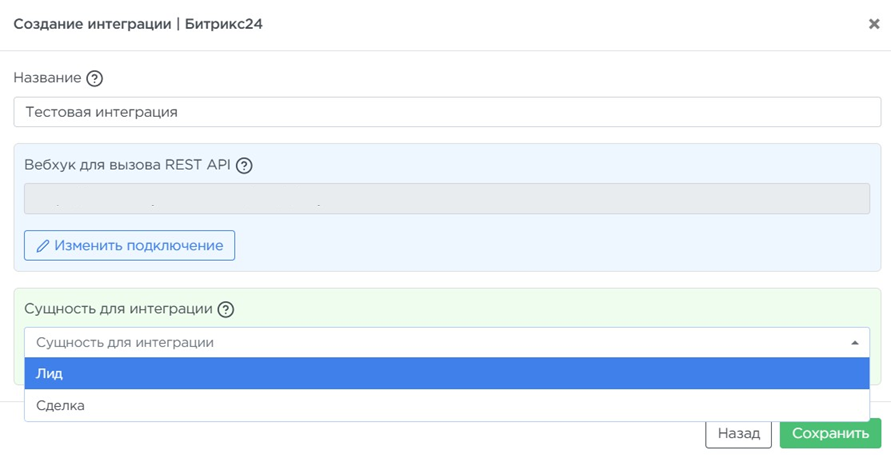Click the Сущность для интеграции section label
The image size is (891, 455).
tap(118, 309)
